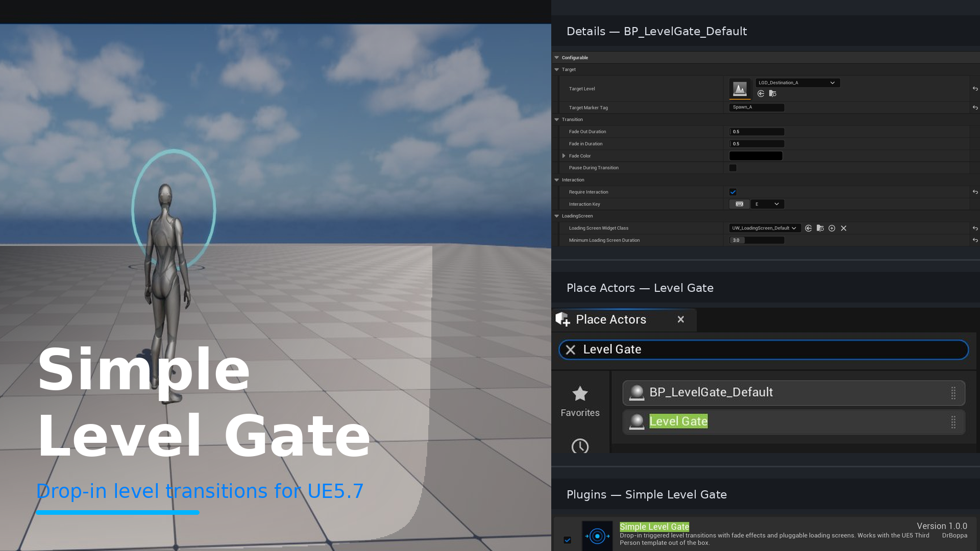Disable the Simple Level Gate plugin checkbox
Screen dimensions: 980x551
point(568,540)
